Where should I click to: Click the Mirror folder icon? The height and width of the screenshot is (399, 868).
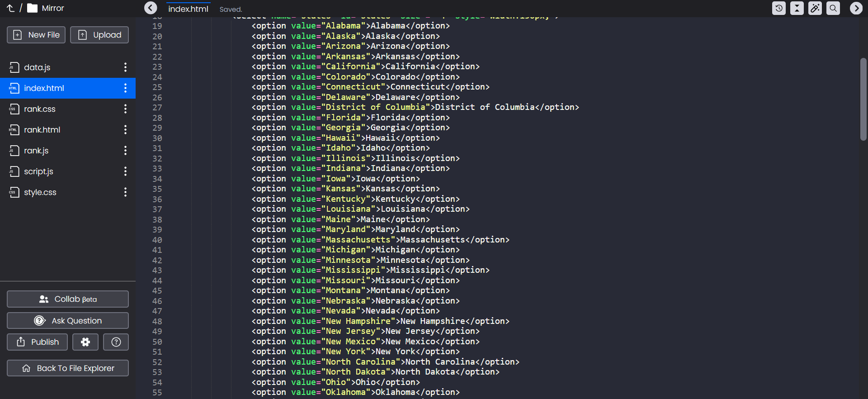point(32,8)
